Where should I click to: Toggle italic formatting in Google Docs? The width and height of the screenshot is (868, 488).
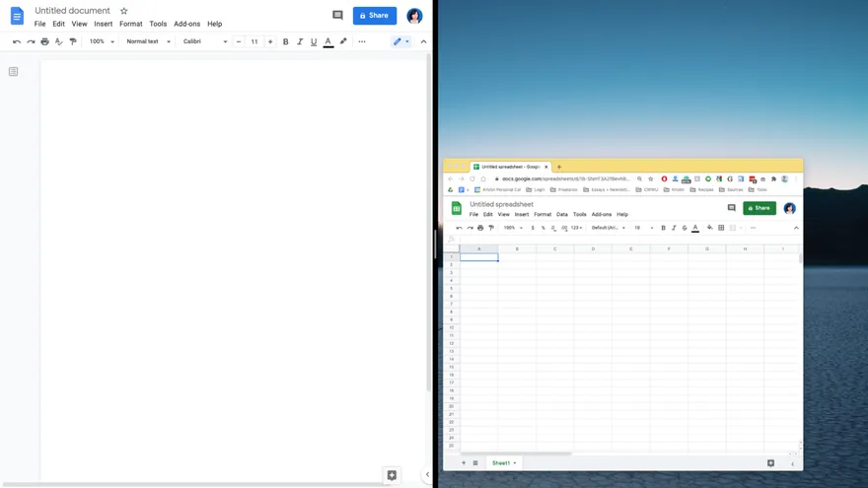pyautogui.click(x=300, y=41)
